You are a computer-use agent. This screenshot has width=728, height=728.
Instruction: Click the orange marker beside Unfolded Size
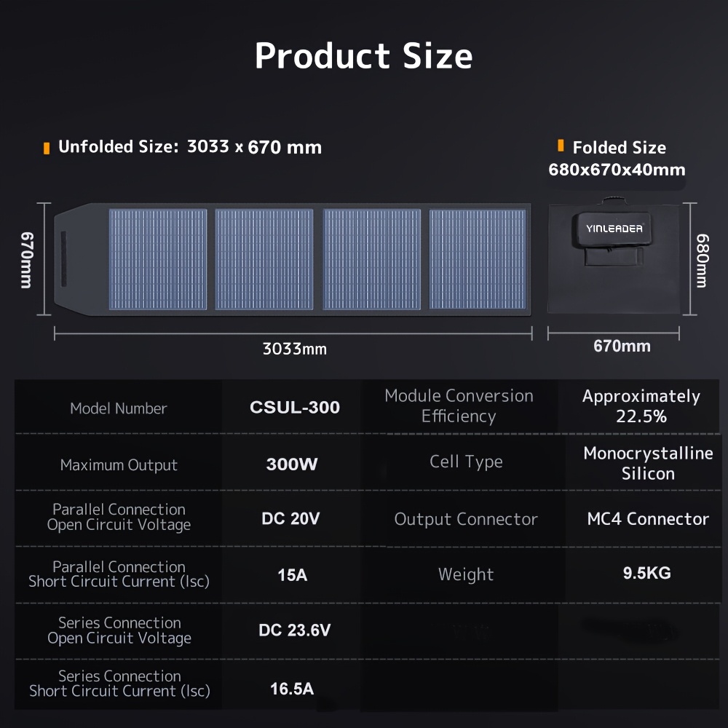coord(47,148)
